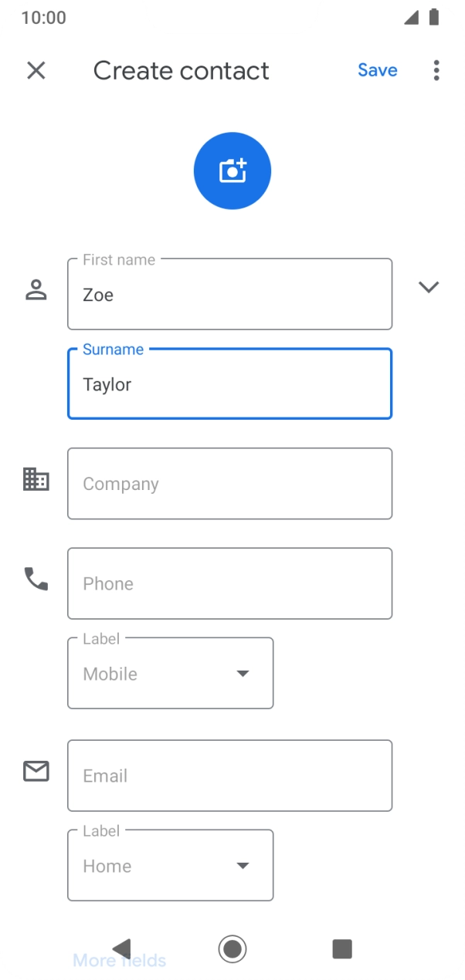Focus the First name field containing Zoe

229,294
